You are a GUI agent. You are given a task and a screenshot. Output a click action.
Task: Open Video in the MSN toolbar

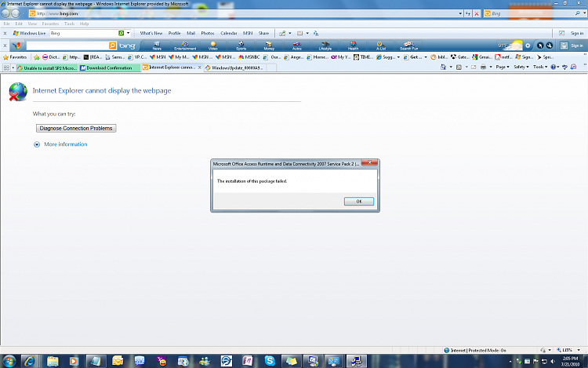coord(213,46)
